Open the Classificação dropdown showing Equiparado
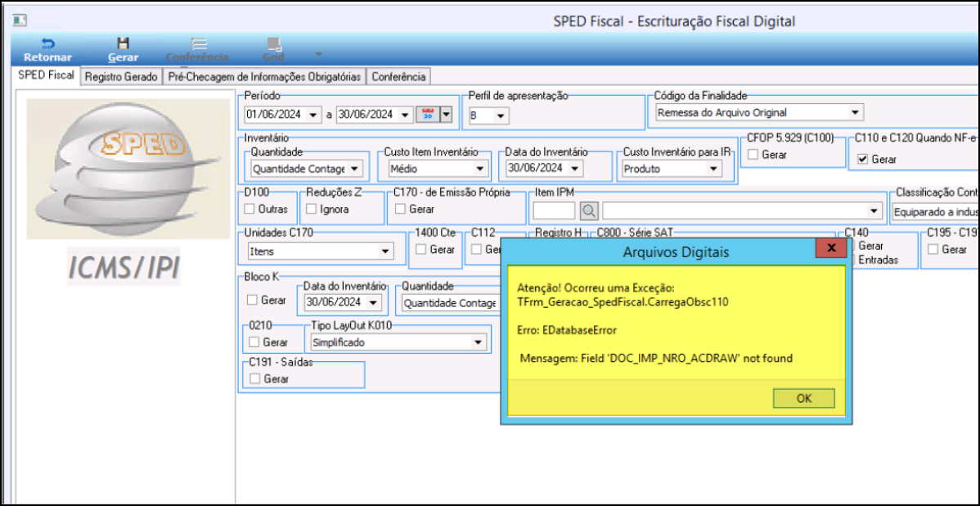Screen dimensions: 980x506 pos(936,212)
